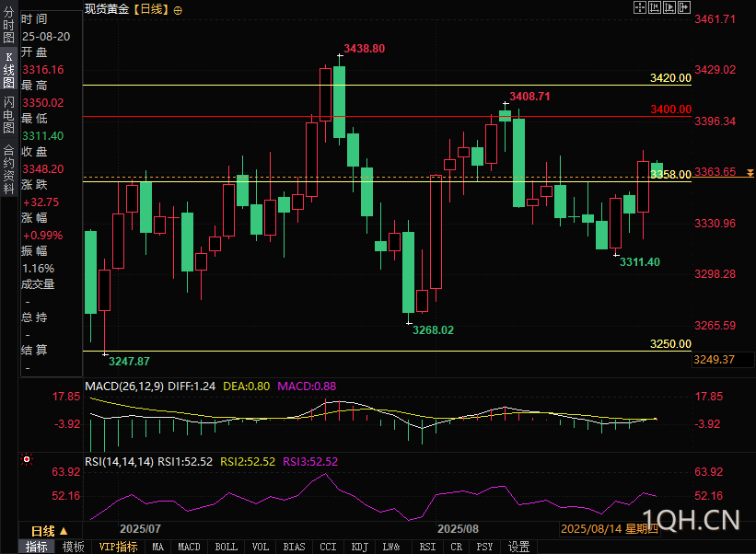
Task: Switch to the 分时图 view in the sidebar
Action: [8, 25]
